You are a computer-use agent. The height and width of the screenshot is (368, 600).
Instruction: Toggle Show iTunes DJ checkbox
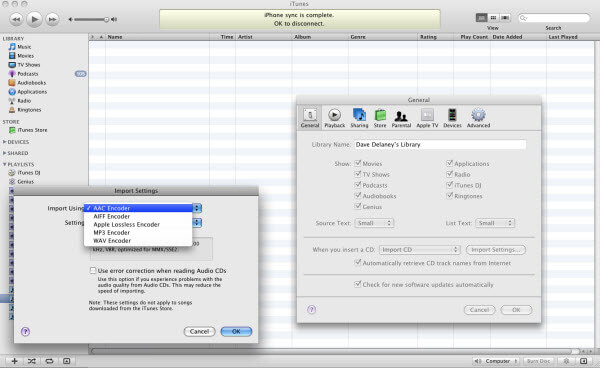click(450, 185)
